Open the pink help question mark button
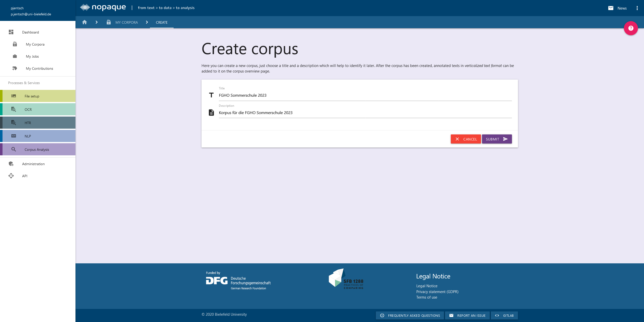The width and height of the screenshot is (644, 322). [x=631, y=28]
